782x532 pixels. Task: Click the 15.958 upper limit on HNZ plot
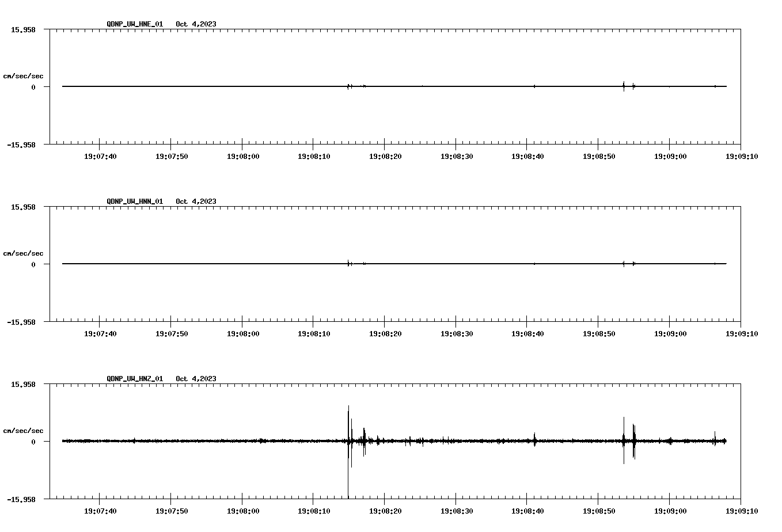[x=23, y=384]
